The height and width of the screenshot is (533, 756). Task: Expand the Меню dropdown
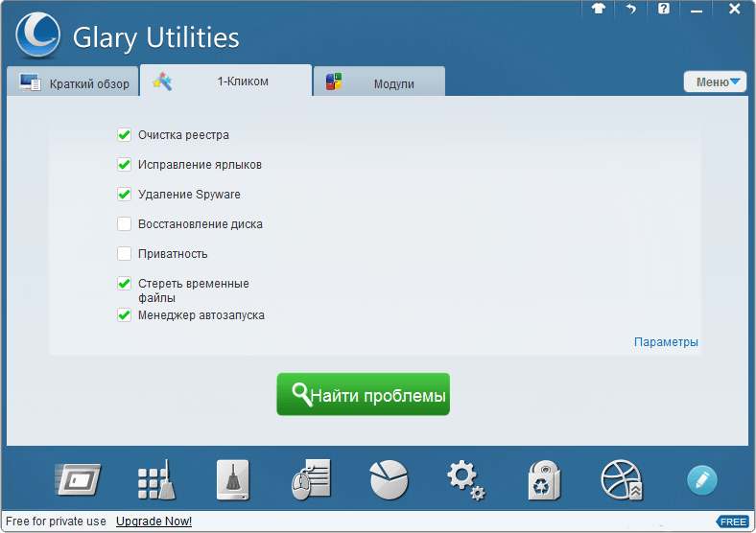click(x=715, y=82)
